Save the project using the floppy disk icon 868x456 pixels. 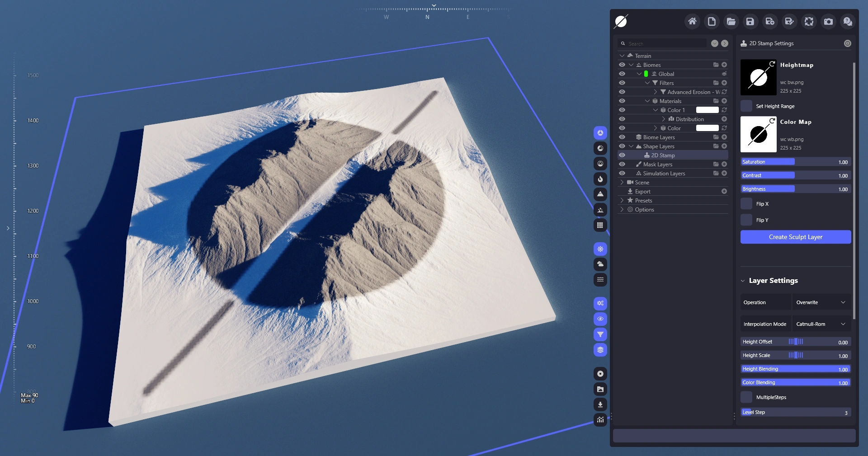point(750,21)
